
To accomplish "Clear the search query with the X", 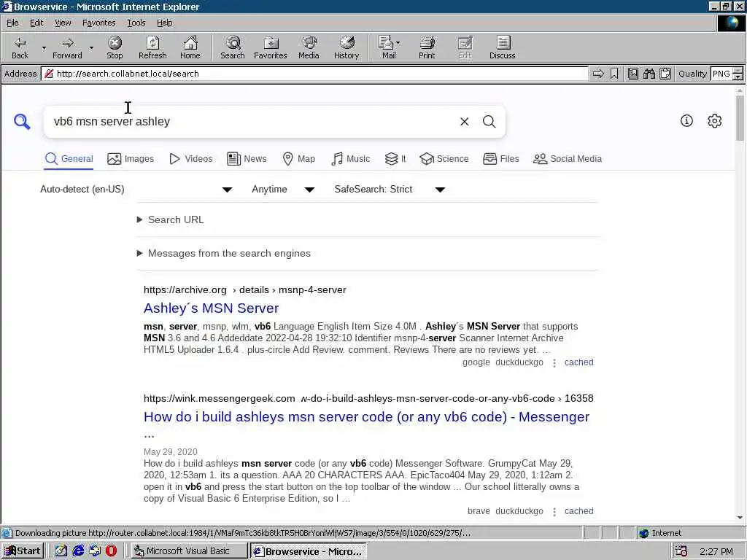I will click(465, 122).
